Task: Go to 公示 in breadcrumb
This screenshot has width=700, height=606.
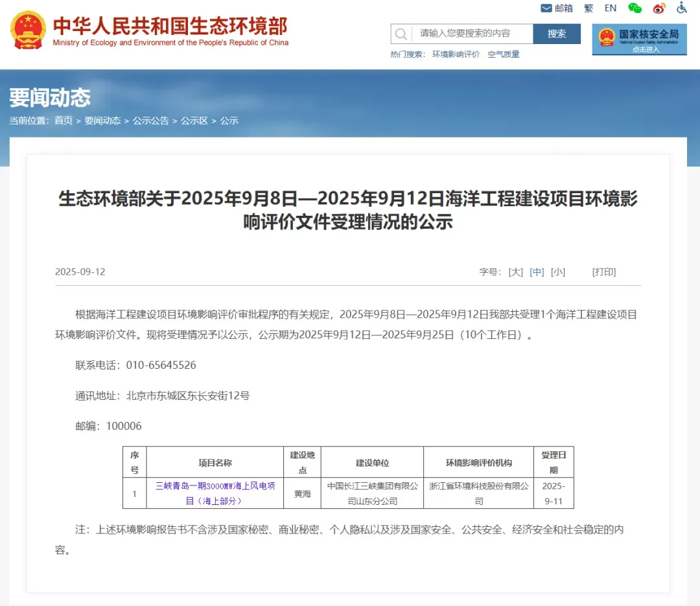Action: click(229, 121)
